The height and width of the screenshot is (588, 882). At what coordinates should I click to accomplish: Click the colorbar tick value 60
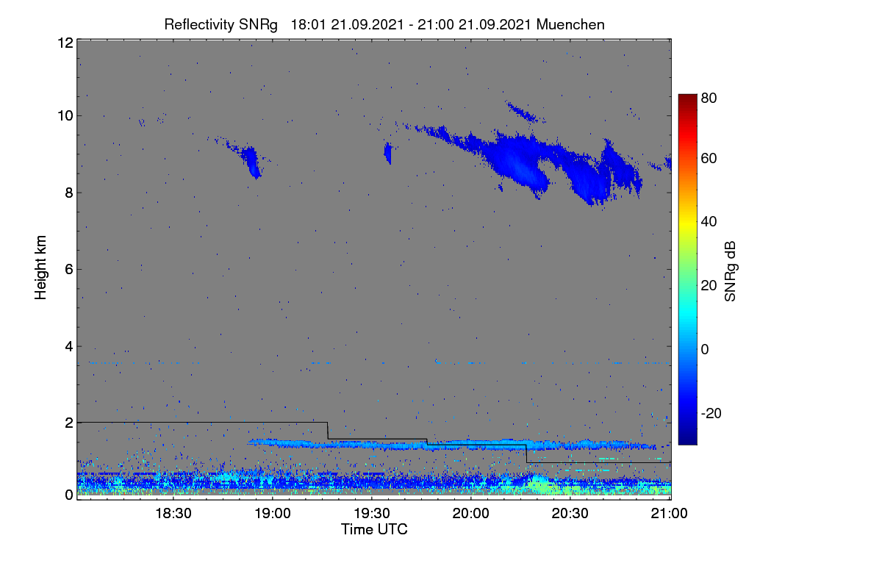click(x=709, y=159)
